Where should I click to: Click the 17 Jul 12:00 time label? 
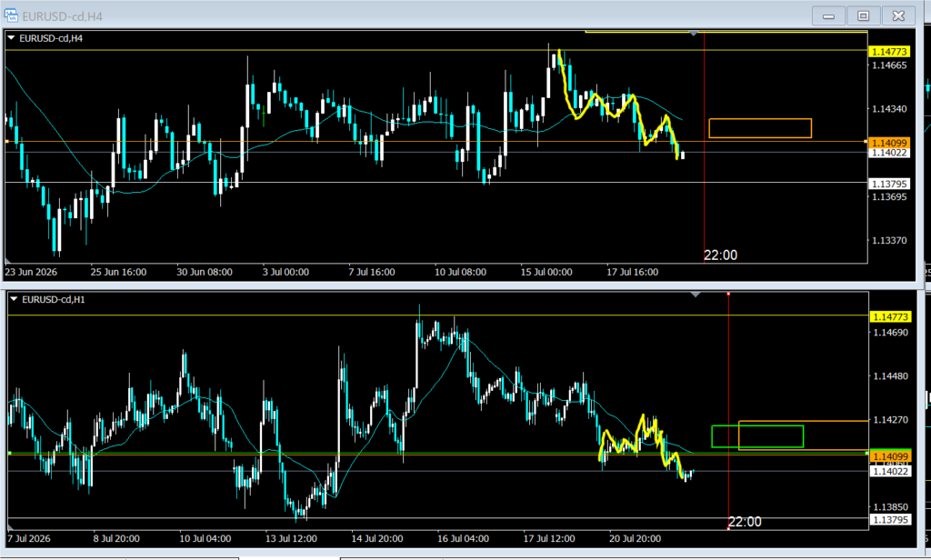(x=549, y=538)
